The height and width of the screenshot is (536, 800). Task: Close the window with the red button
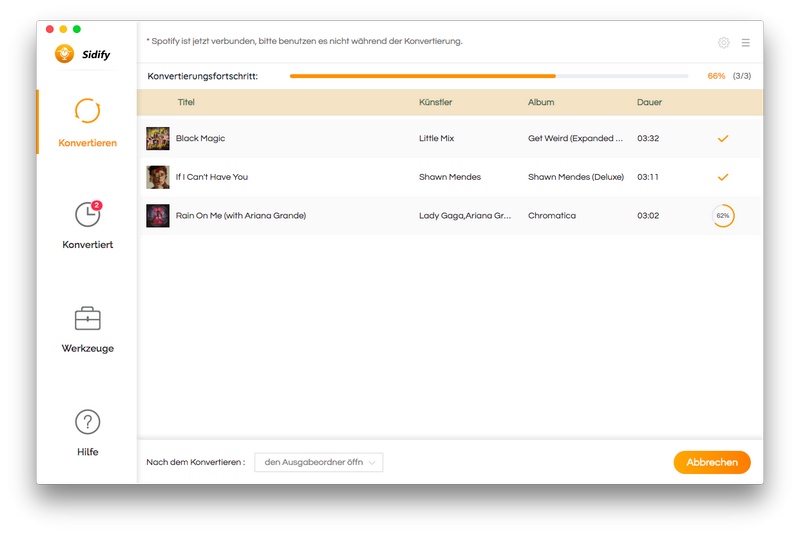[x=49, y=29]
